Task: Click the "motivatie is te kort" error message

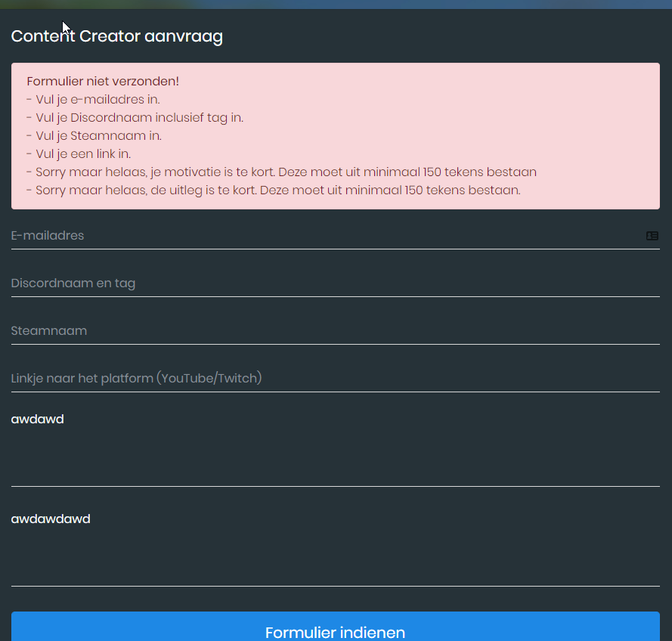Action: pyautogui.click(x=281, y=172)
